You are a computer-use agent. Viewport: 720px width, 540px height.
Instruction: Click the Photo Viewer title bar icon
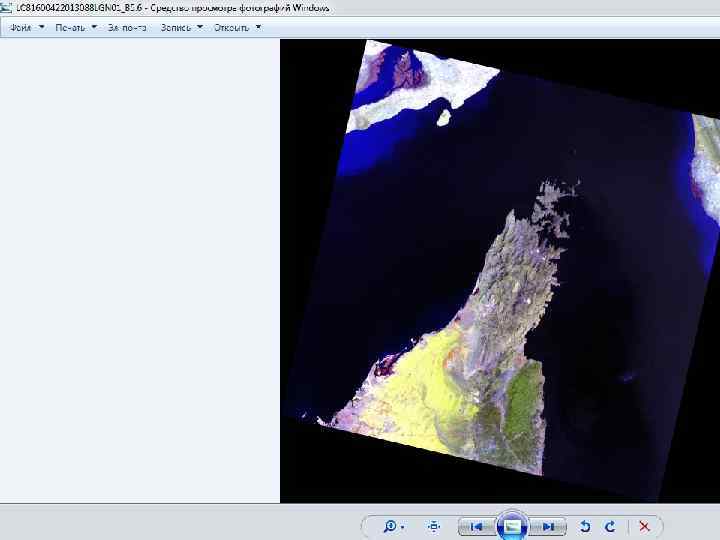click(x=6, y=7)
